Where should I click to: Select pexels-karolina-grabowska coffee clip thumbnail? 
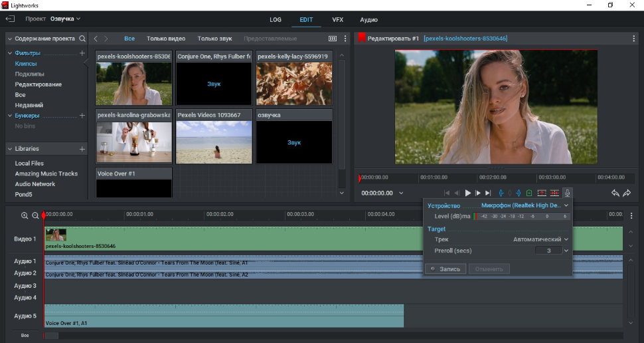(x=134, y=142)
